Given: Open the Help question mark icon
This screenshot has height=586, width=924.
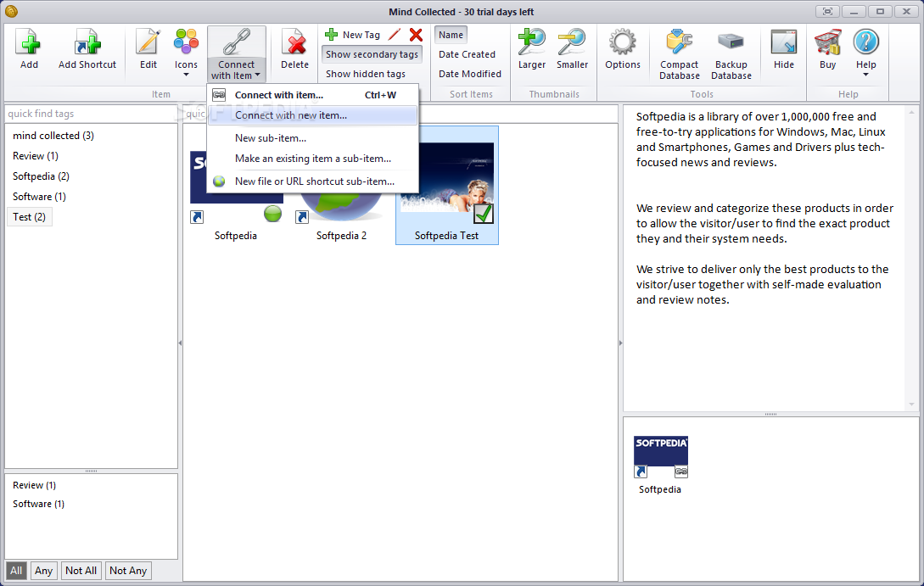Looking at the screenshot, I should point(865,42).
